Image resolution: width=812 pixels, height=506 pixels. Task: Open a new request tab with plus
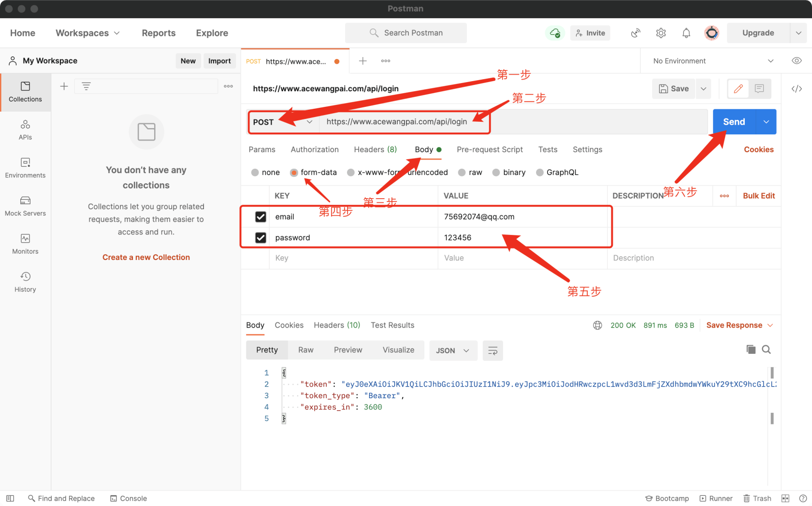click(x=362, y=61)
